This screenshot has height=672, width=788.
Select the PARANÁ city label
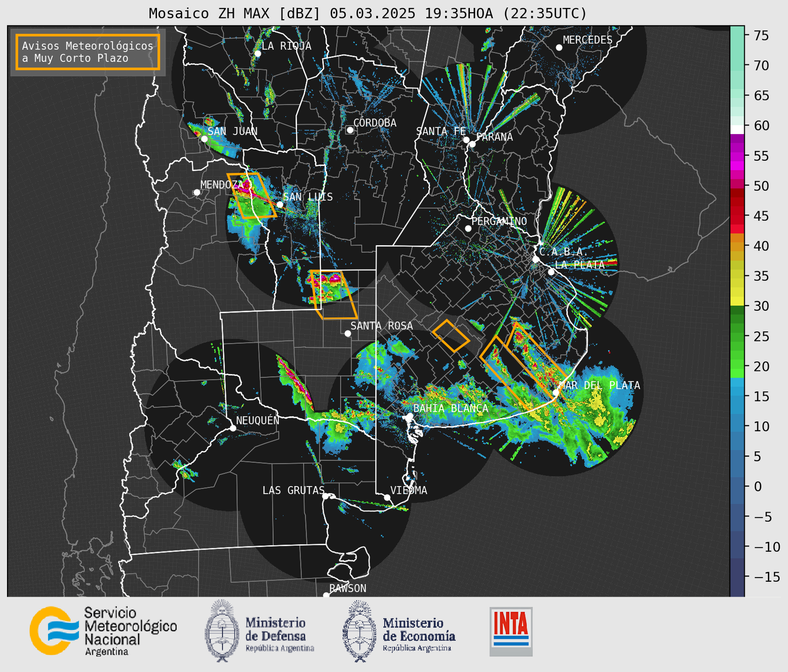495,137
